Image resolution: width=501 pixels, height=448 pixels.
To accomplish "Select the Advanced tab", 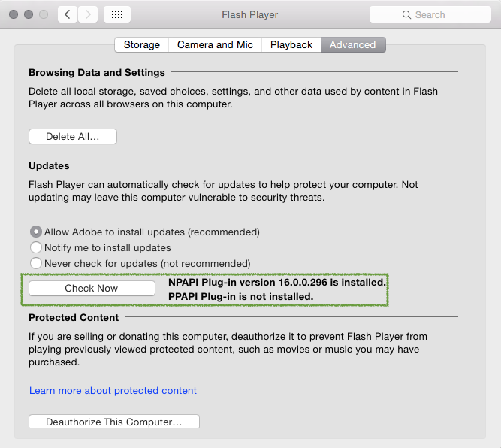I will coord(353,45).
